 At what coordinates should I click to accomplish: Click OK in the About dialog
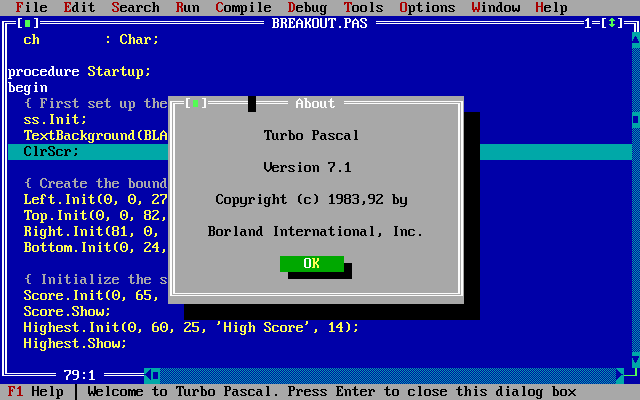tap(312, 264)
